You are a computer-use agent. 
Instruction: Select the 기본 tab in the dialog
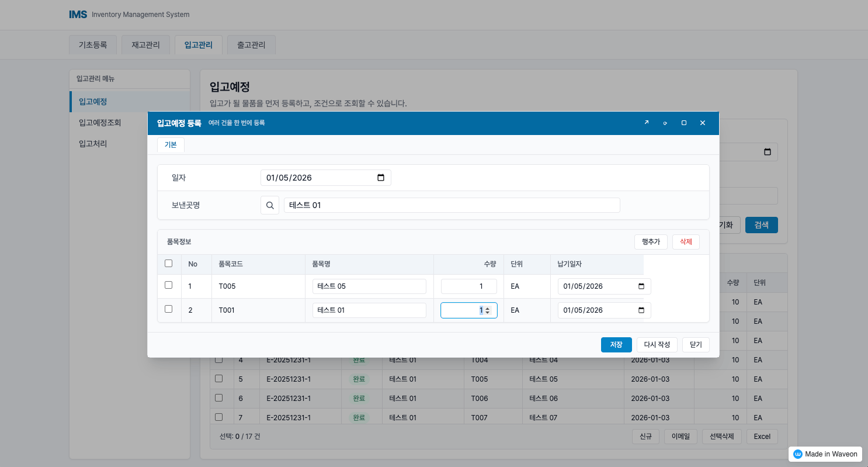coord(171,145)
